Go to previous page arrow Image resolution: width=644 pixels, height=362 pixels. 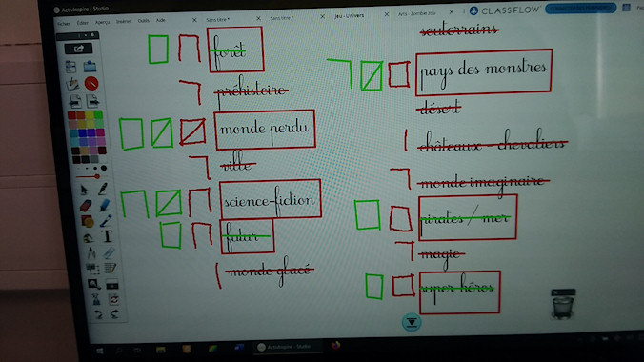point(74,101)
